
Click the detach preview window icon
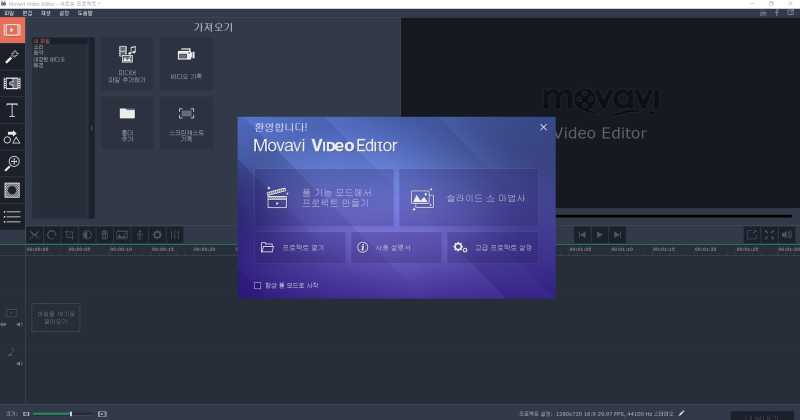(752, 235)
